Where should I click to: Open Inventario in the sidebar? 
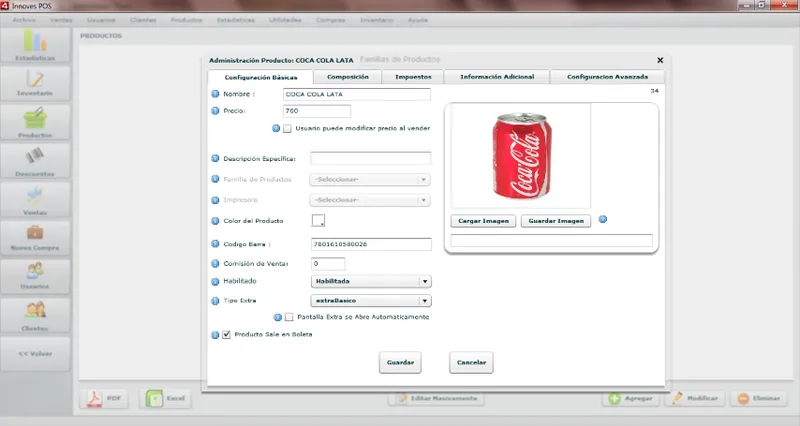pos(35,83)
